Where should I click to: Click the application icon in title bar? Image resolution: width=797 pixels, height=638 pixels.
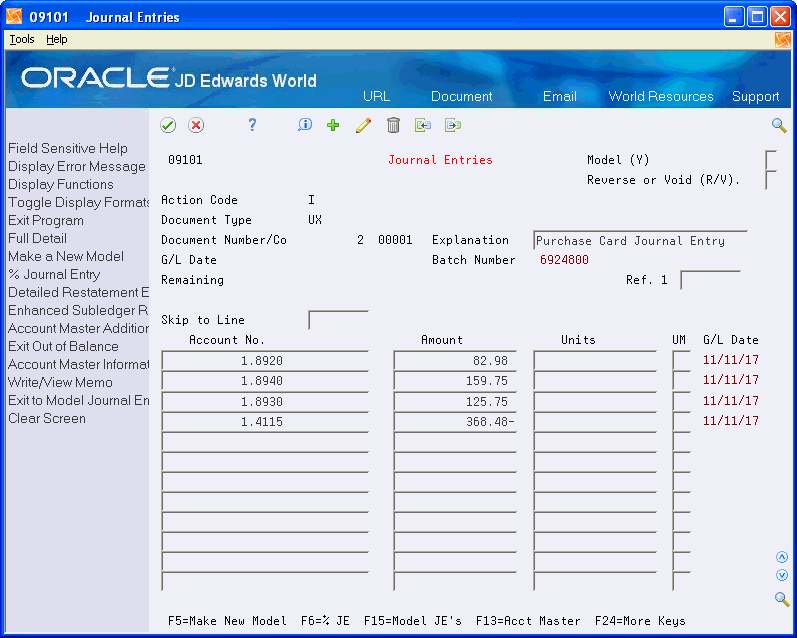[x=14, y=17]
